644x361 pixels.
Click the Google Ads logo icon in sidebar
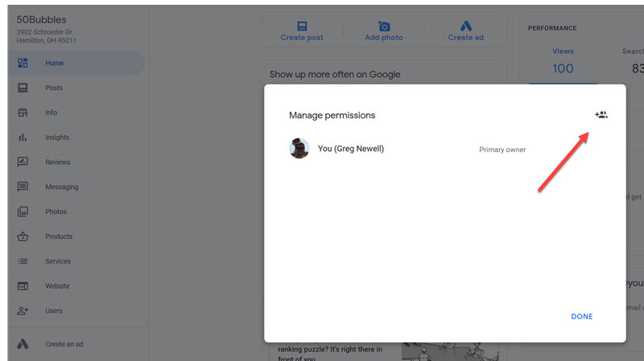[x=23, y=344]
